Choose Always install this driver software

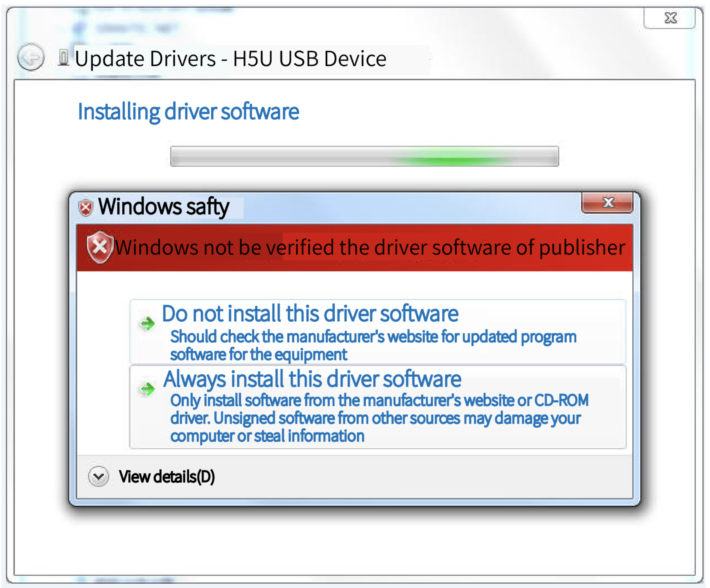tap(378, 407)
